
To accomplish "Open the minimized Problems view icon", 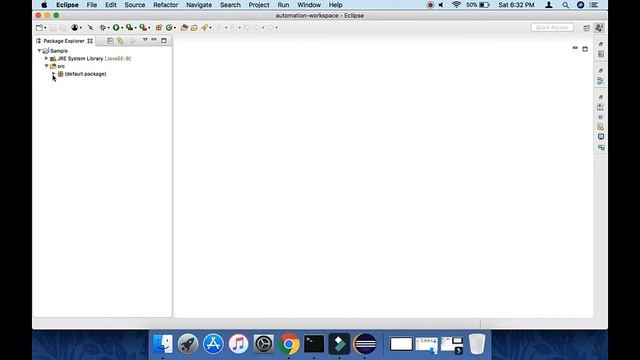I will coord(601,107).
